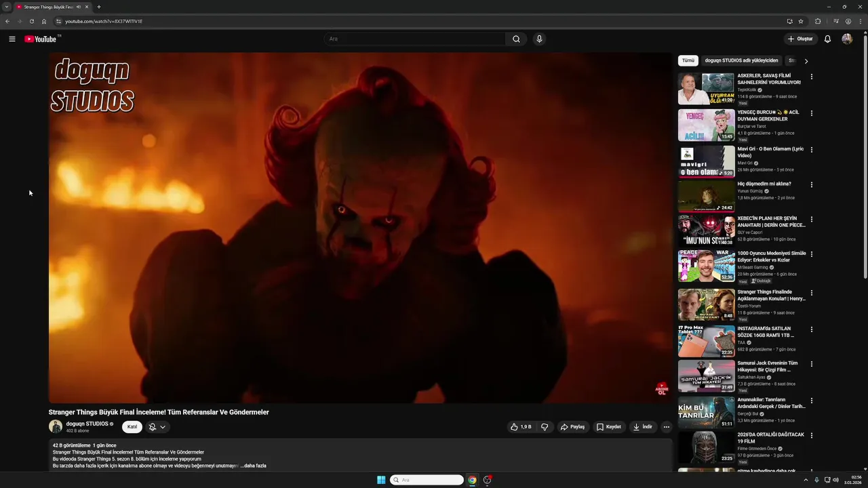Viewport: 868px width, 488px height.
Task: Open Chrome profile icon in toolbar
Action: [x=848, y=21]
